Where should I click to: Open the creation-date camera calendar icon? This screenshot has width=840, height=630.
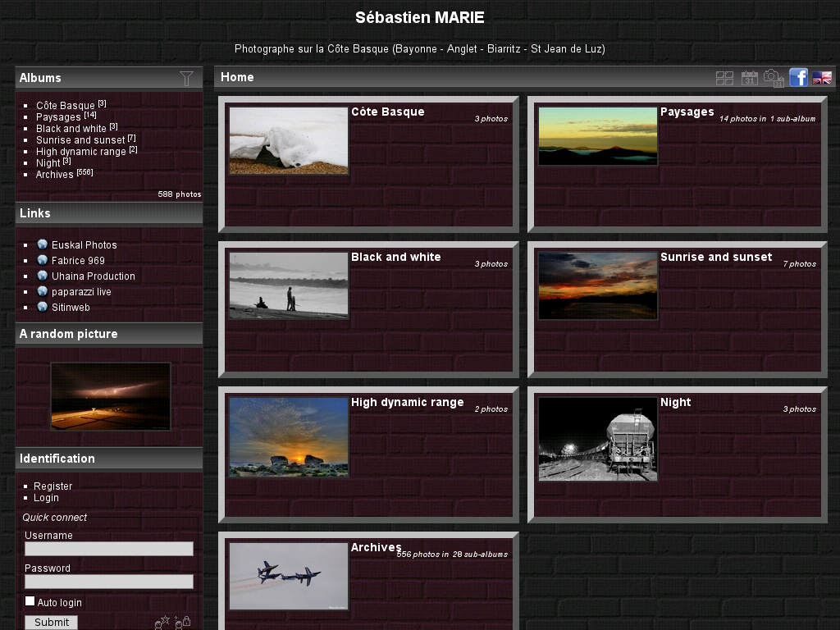click(773, 78)
